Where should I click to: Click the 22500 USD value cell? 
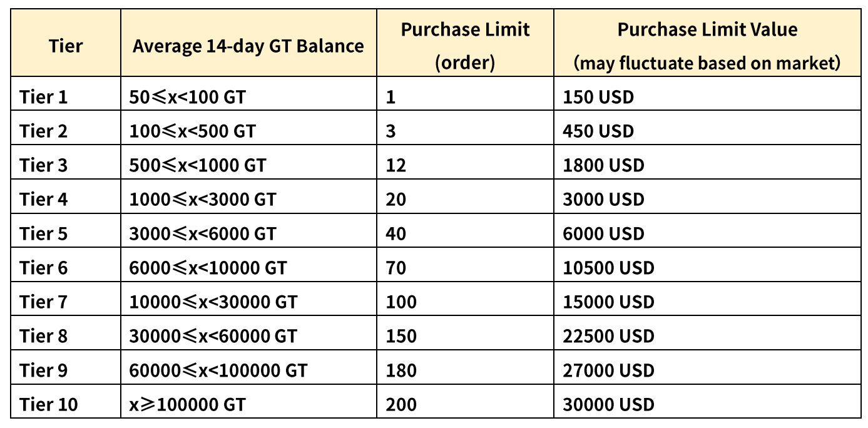(x=608, y=336)
